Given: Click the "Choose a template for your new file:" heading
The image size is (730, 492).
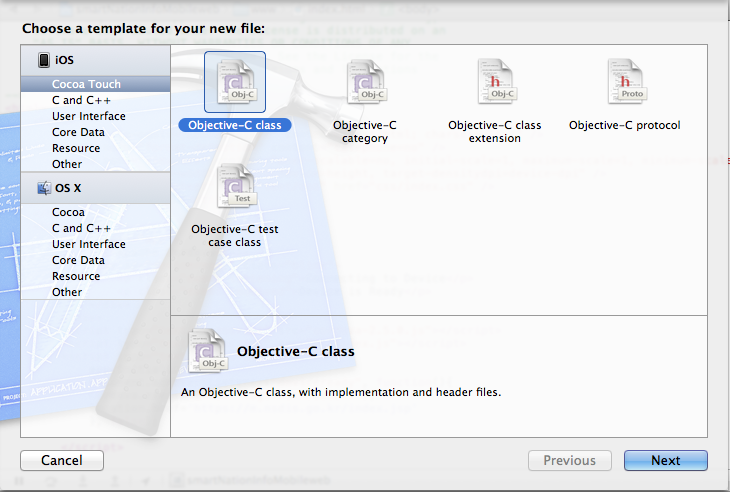Looking at the screenshot, I should click(x=143, y=28).
